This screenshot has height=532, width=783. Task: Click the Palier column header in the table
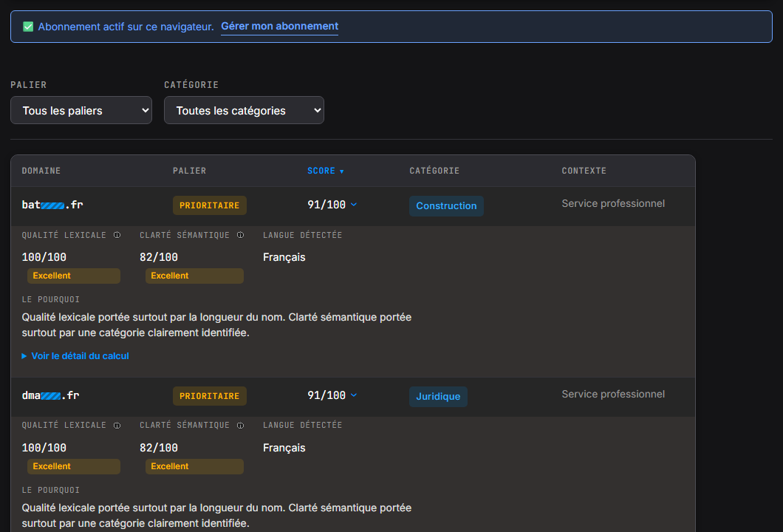[189, 171]
